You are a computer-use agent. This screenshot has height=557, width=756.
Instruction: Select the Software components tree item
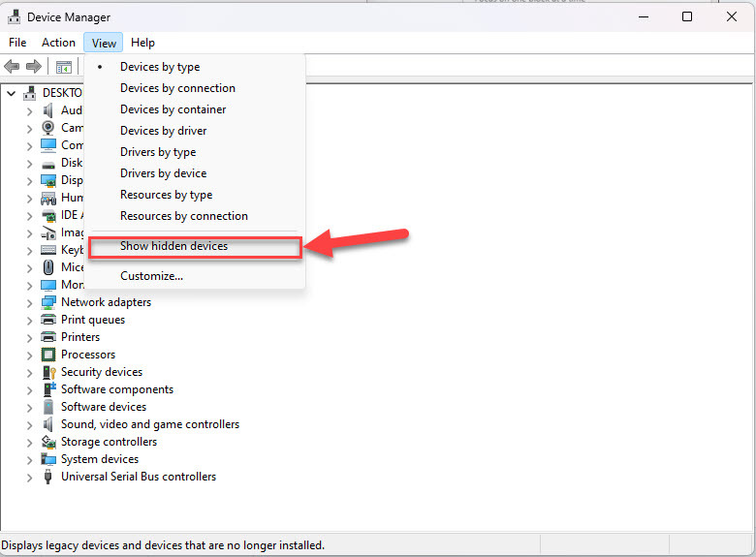coord(117,389)
